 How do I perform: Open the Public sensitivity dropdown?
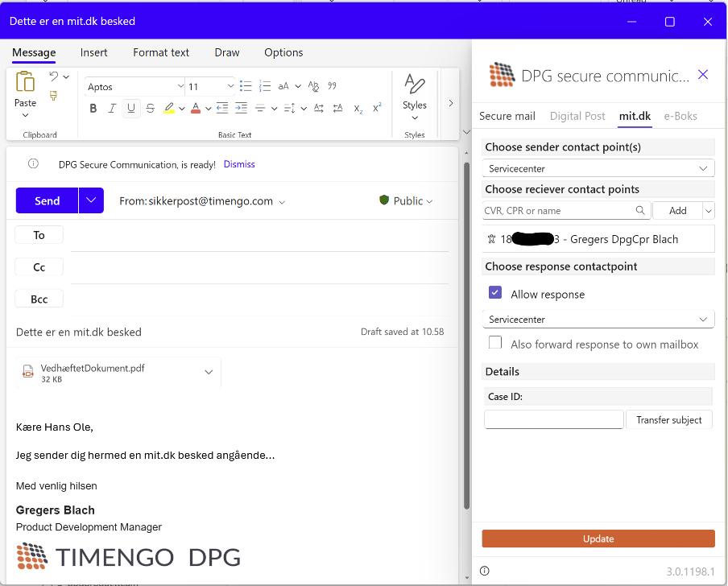point(429,201)
